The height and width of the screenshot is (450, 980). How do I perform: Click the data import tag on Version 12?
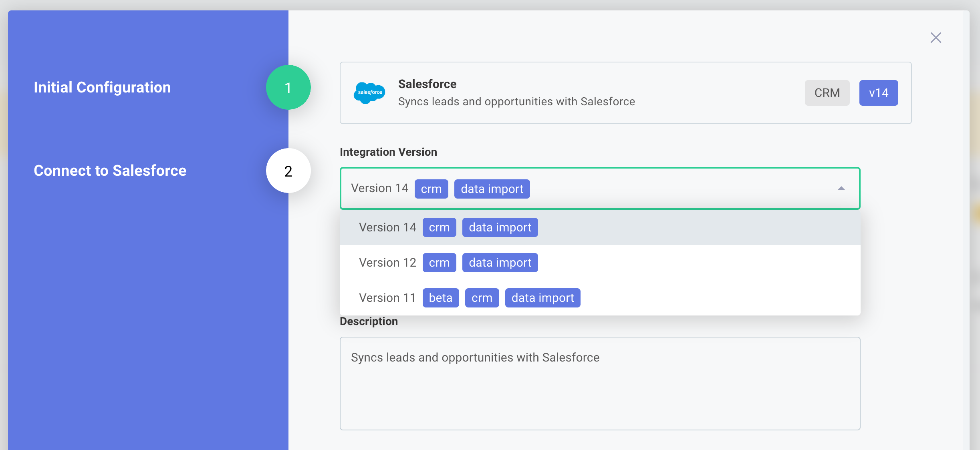click(500, 262)
